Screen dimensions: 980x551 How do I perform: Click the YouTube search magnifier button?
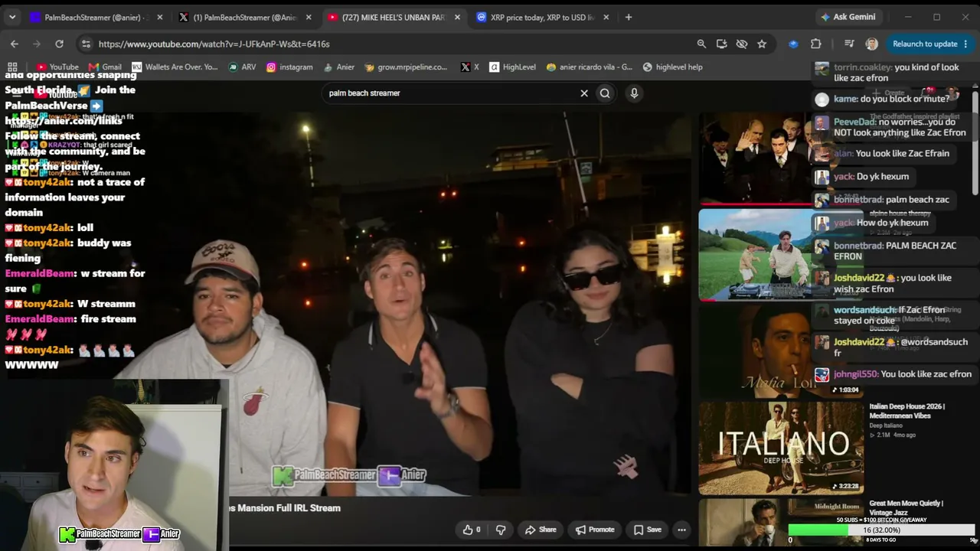coord(605,93)
